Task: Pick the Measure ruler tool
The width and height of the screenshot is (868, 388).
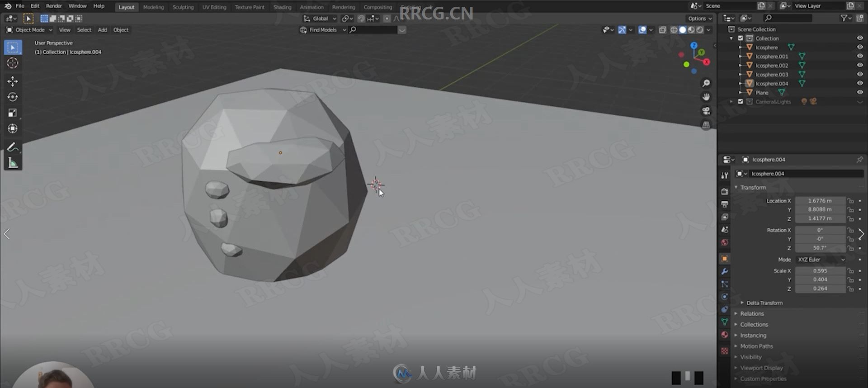Action: tap(13, 163)
